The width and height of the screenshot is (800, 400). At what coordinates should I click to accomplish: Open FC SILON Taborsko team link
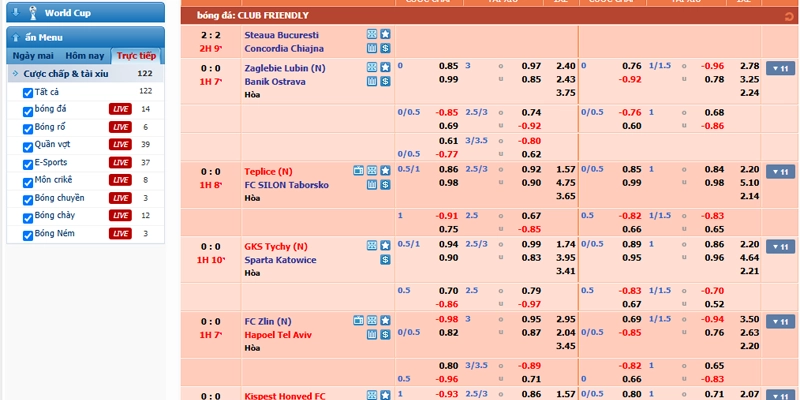(x=287, y=185)
